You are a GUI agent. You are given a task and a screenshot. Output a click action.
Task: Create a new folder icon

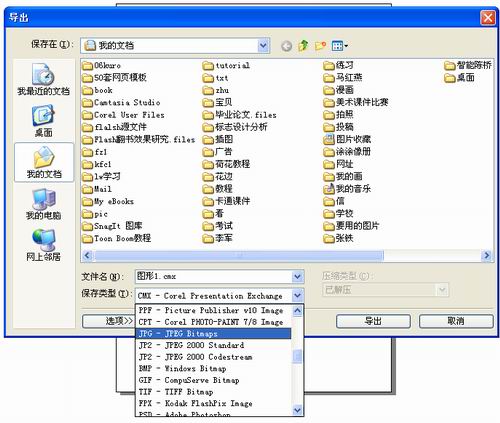[320, 45]
